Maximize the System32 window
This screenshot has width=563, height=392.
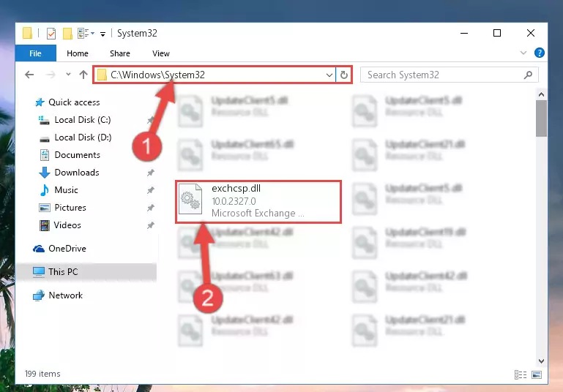497,34
